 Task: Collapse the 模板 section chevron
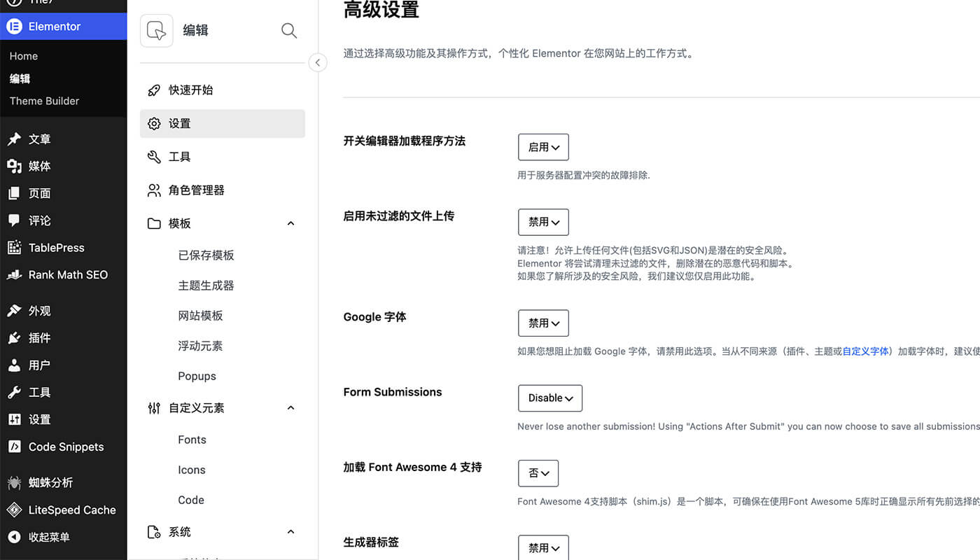click(291, 224)
